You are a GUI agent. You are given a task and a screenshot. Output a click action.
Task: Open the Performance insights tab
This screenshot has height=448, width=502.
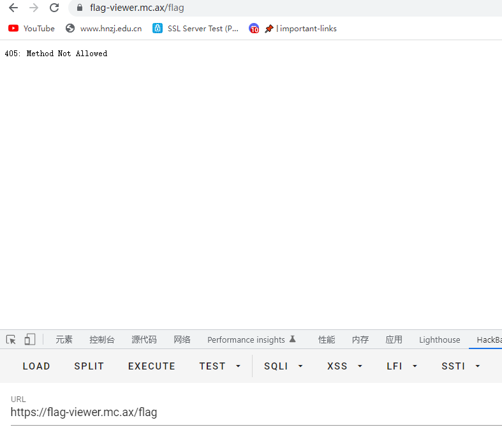pos(251,340)
